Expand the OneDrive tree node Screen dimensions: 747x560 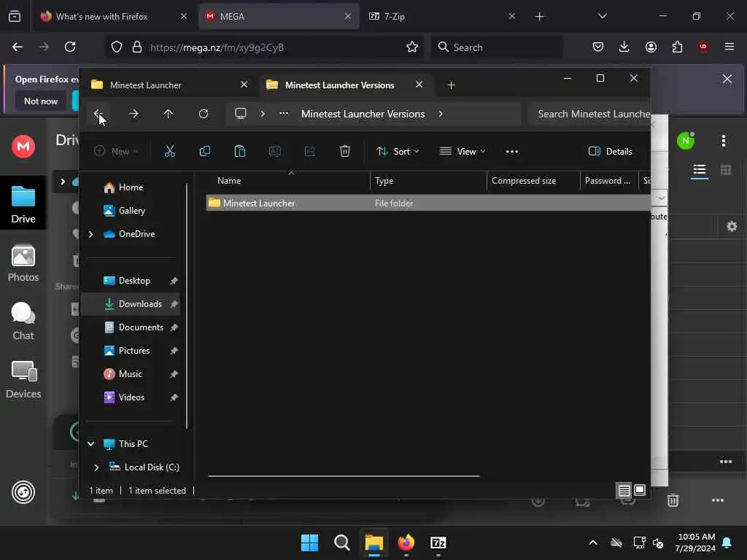[90, 234]
